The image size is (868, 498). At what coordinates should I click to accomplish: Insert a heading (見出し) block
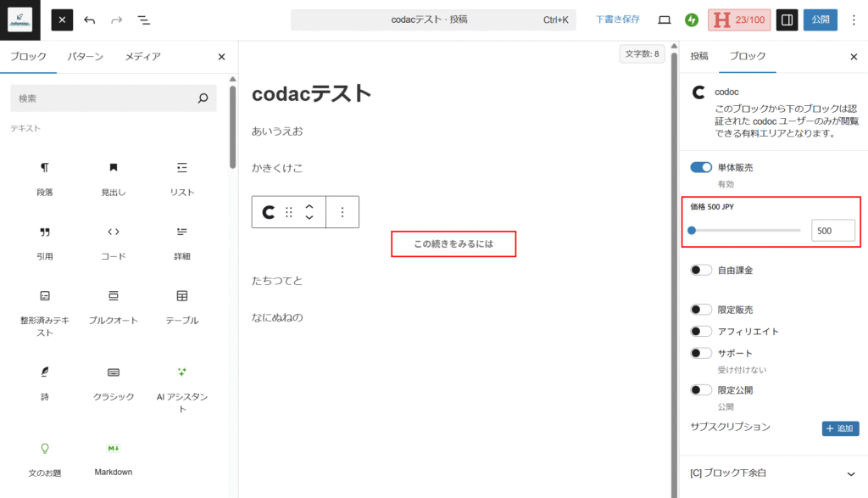(x=114, y=179)
